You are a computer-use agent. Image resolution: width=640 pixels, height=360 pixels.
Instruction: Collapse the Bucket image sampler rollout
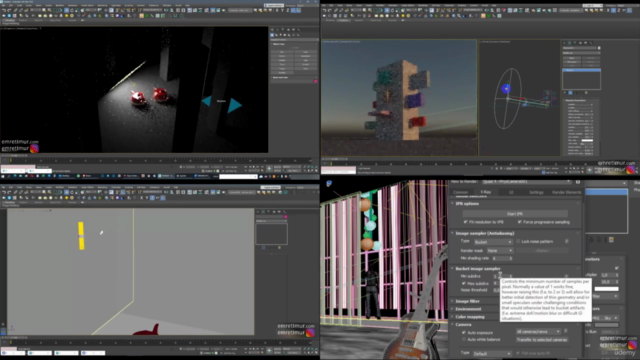(478, 269)
